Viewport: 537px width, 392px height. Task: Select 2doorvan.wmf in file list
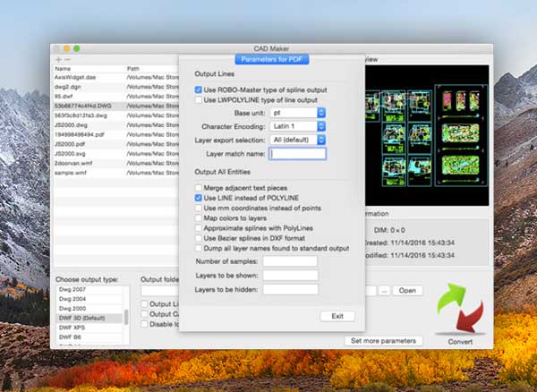(116, 163)
